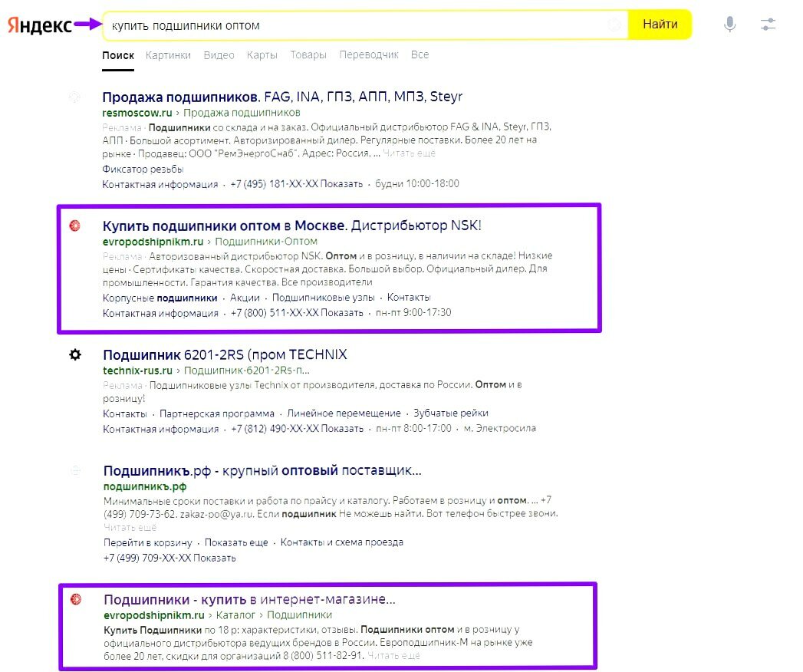This screenshot has width=803, height=672.
Task: Open the Продажа подшипников. FAG, INA result title
Action: pyautogui.click(x=282, y=97)
